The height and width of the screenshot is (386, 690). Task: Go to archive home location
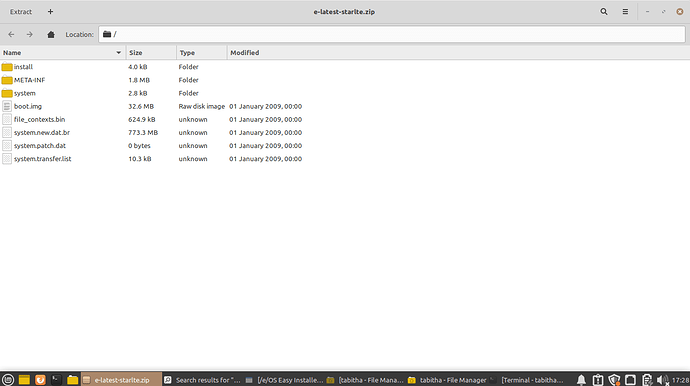pyautogui.click(x=51, y=34)
